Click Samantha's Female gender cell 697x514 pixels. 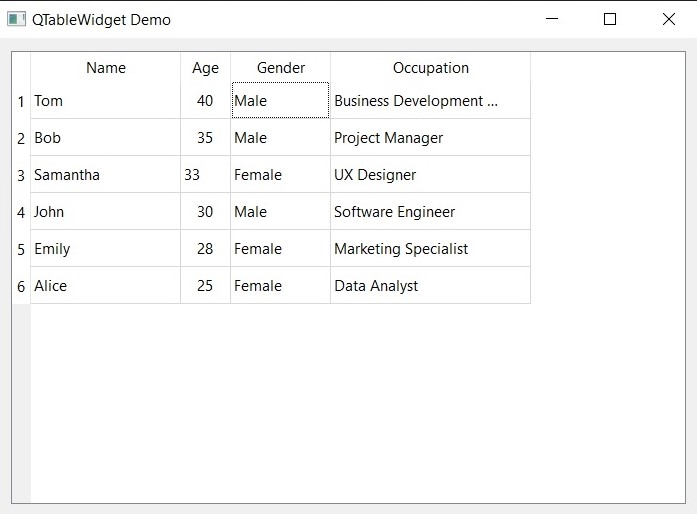tap(280, 174)
